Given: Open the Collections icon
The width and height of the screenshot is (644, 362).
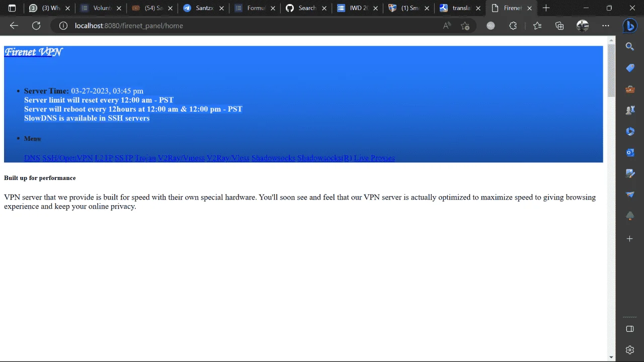Looking at the screenshot, I should tap(559, 26).
